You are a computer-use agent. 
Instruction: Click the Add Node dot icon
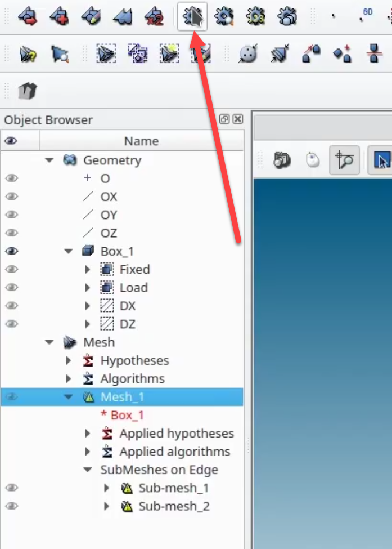pyautogui.click(x=334, y=16)
